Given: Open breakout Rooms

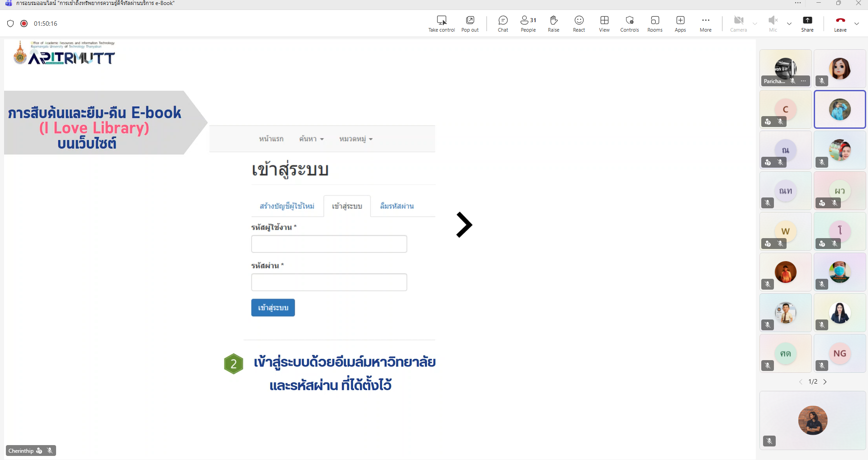Looking at the screenshot, I should click(655, 23).
